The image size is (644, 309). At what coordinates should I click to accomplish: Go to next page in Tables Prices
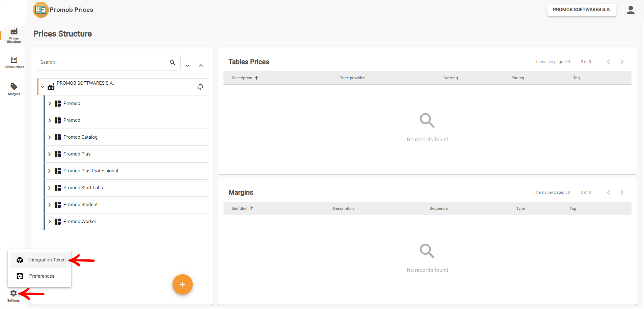622,62
